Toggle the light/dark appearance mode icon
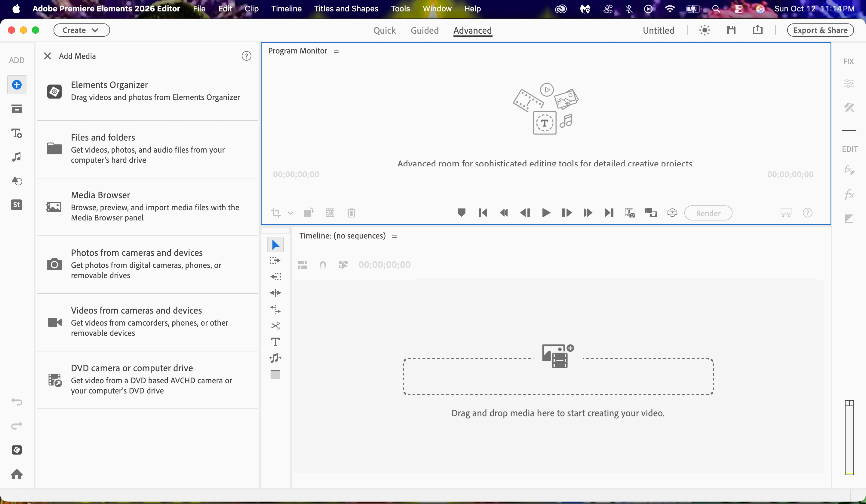The width and height of the screenshot is (866, 504). 705,30
